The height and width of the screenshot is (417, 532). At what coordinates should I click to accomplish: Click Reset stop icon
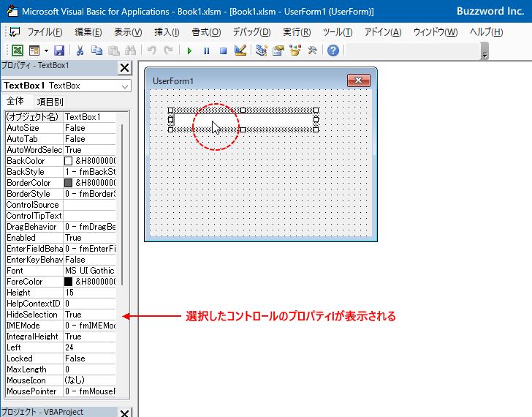pos(223,51)
